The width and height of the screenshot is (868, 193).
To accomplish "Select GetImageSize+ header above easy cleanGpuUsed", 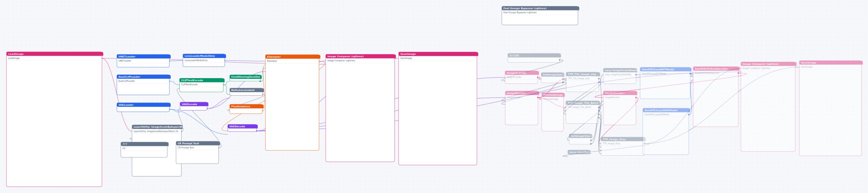I will point(581,136).
